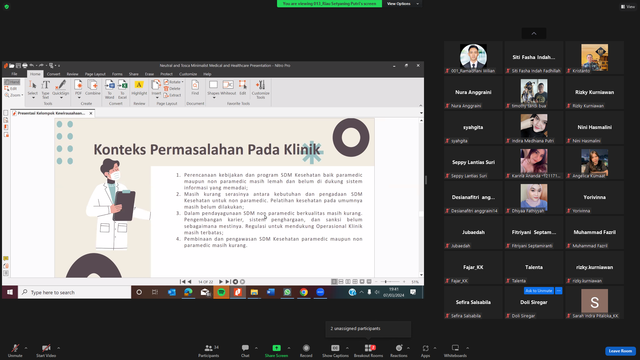Go to next page in Nitro Pro
Viewport: 640px width, 360px height.
tap(221, 282)
